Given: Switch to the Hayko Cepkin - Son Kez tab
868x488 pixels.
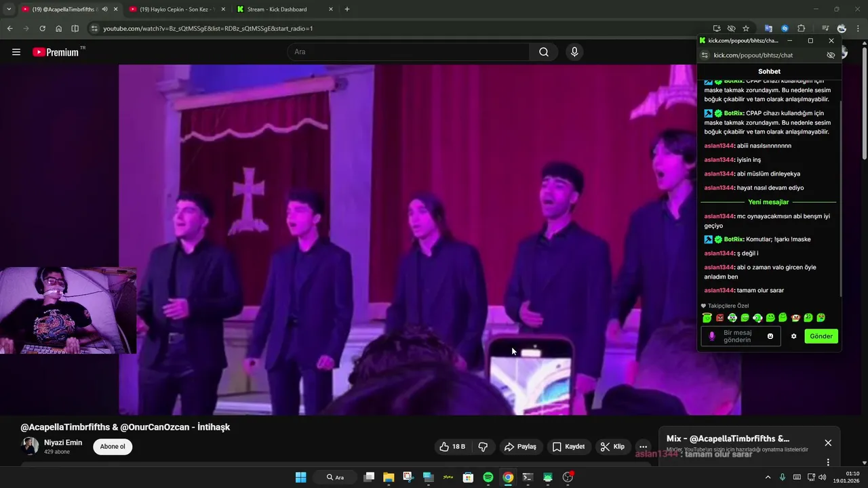Looking at the screenshot, I should pos(176,9).
